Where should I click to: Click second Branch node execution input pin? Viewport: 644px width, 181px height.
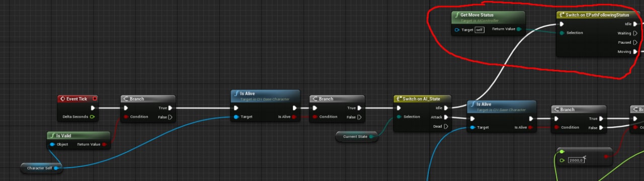point(315,108)
